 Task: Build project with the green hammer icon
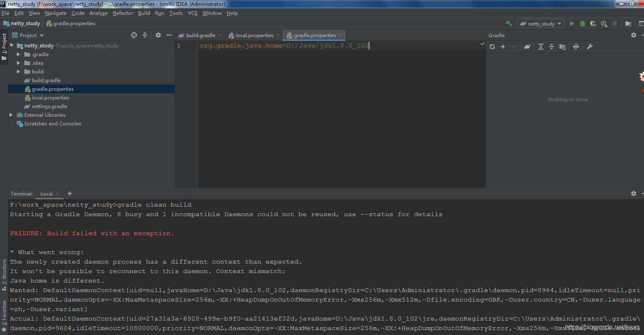tap(509, 24)
